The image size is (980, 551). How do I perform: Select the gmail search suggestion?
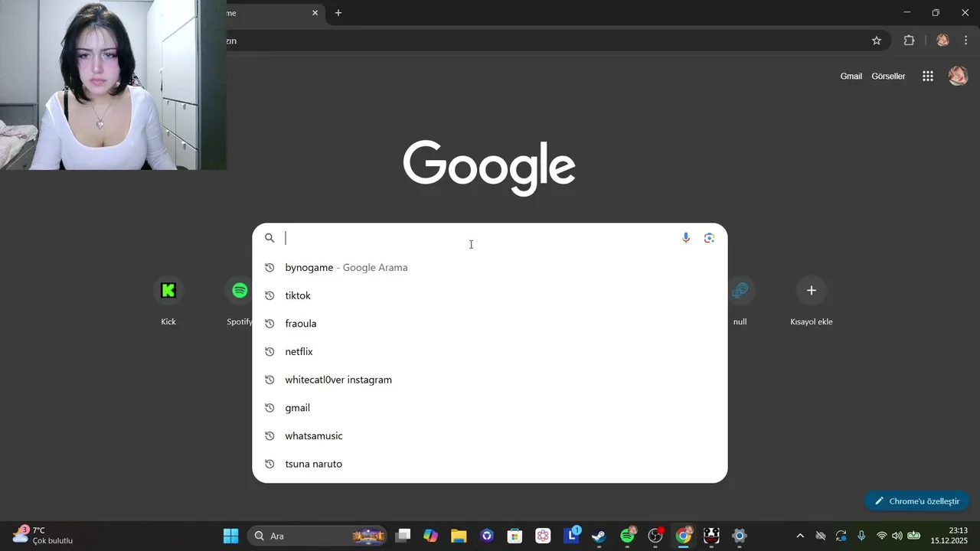tap(490, 408)
